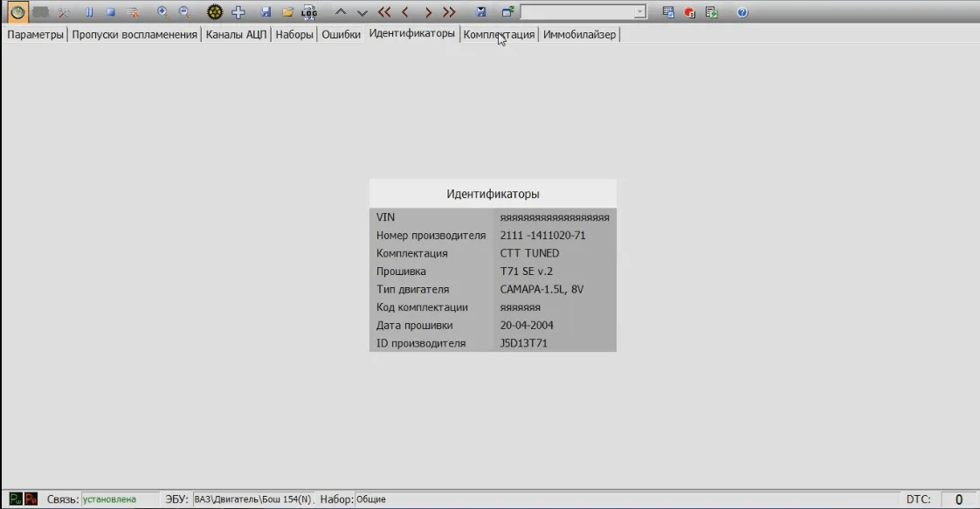Click the grey ECU block icon
980x509 pixels.
(x=41, y=12)
